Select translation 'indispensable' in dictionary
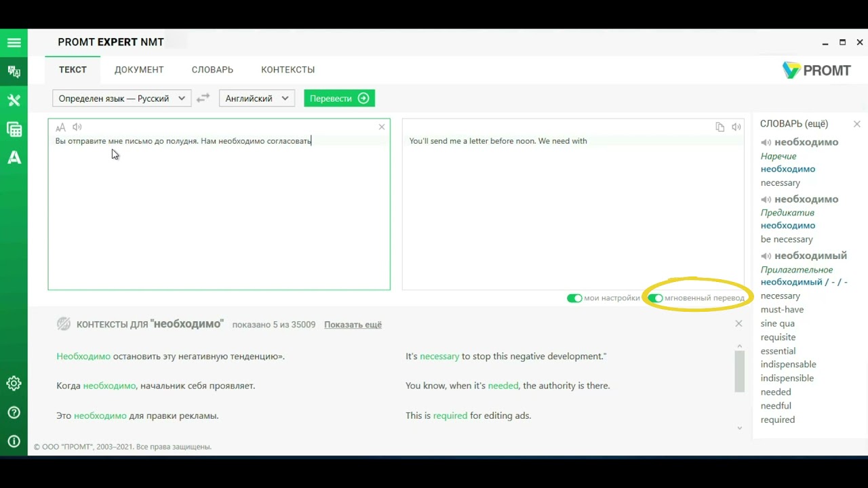Screen dimensions: 868x488 (789, 365)
